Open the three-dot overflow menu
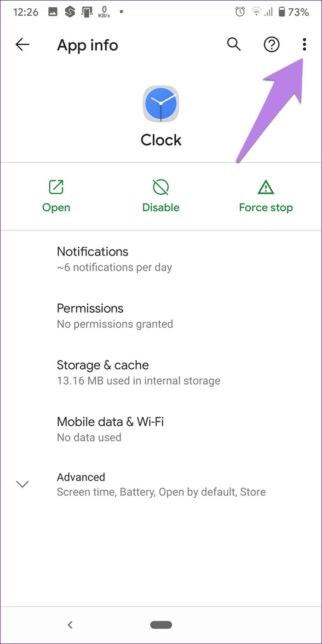The width and height of the screenshot is (322, 644). [304, 45]
